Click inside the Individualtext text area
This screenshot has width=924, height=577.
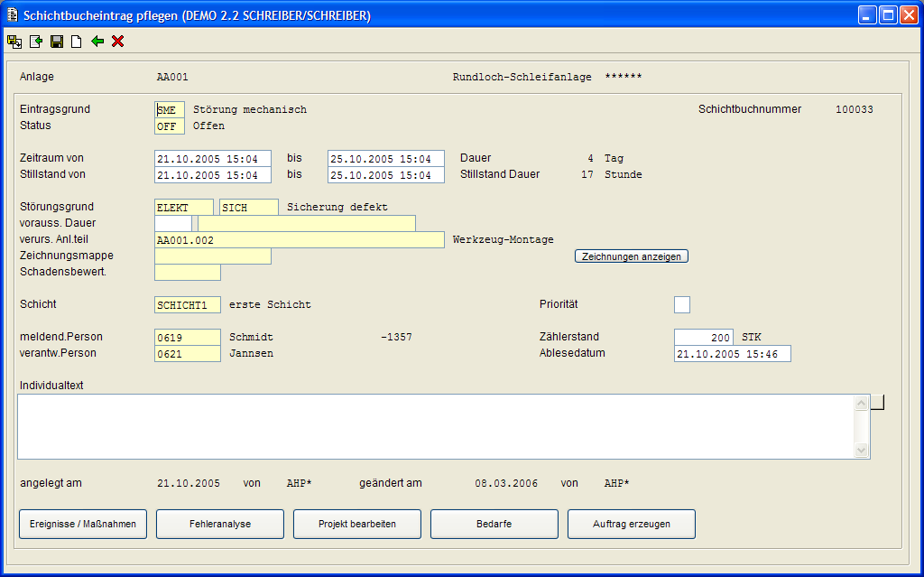[x=436, y=426]
